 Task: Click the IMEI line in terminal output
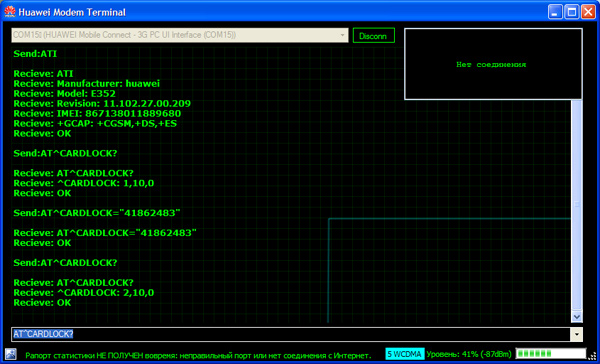tap(97, 114)
